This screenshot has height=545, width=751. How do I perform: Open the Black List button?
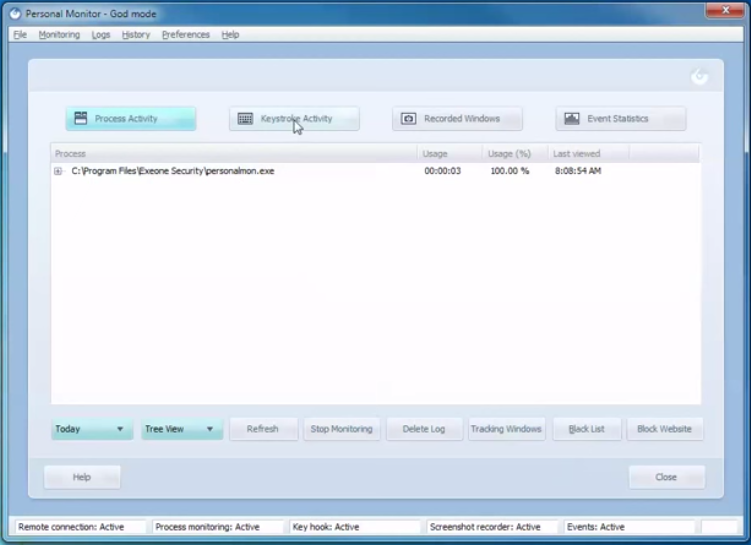pos(586,429)
